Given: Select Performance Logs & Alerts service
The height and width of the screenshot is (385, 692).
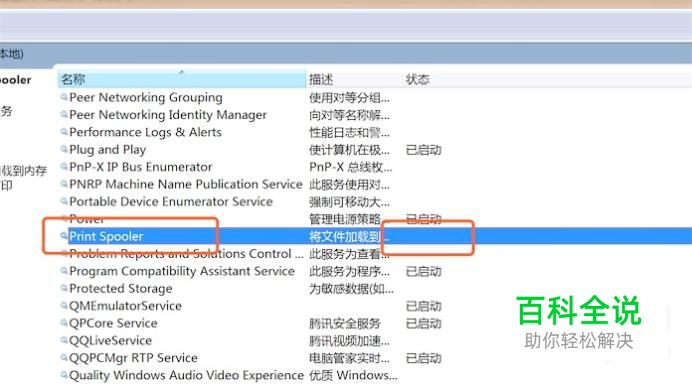Looking at the screenshot, I should (145, 132).
